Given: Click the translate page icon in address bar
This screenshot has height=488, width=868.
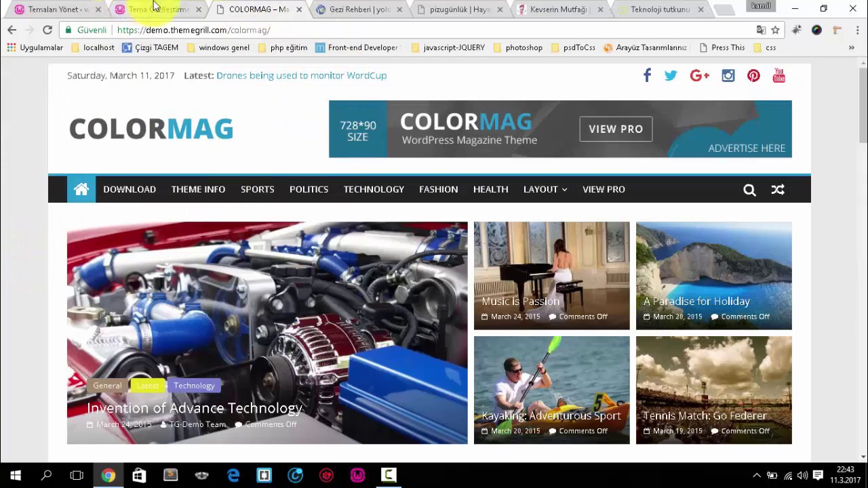Looking at the screenshot, I should click(761, 30).
